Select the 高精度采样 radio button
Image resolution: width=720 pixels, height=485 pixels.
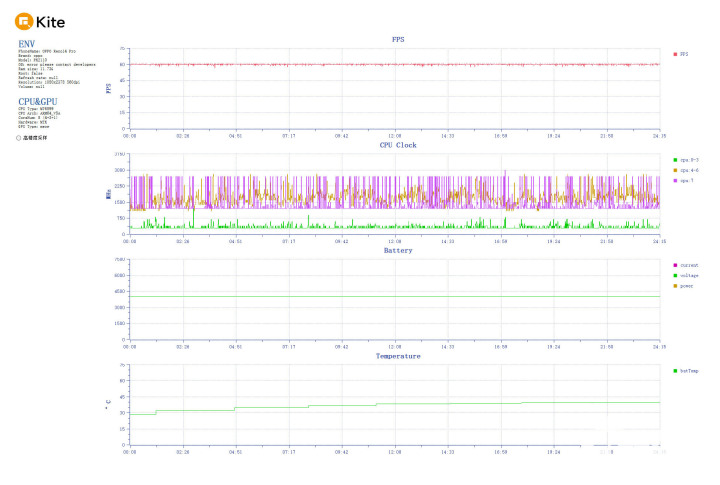point(18,138)
